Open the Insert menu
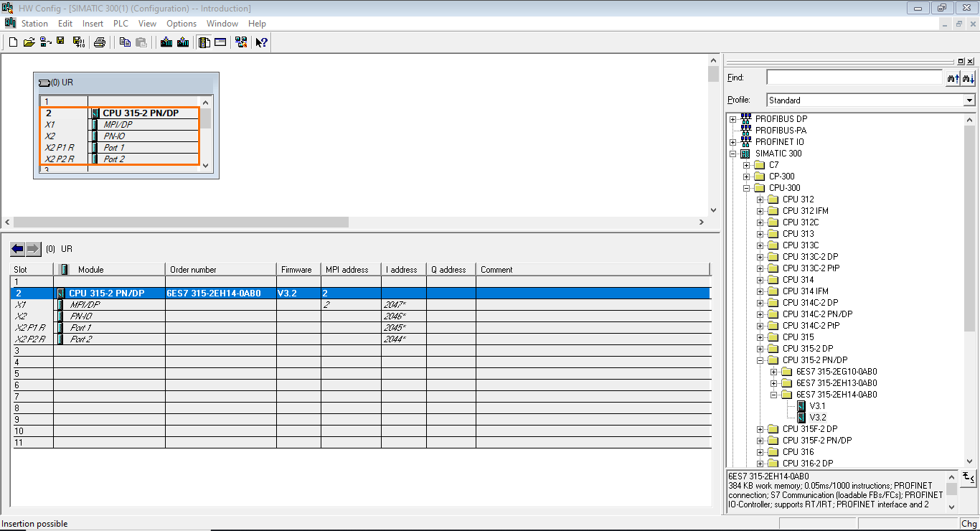Screen dimensions: 980x531 [x=93, y=24]
